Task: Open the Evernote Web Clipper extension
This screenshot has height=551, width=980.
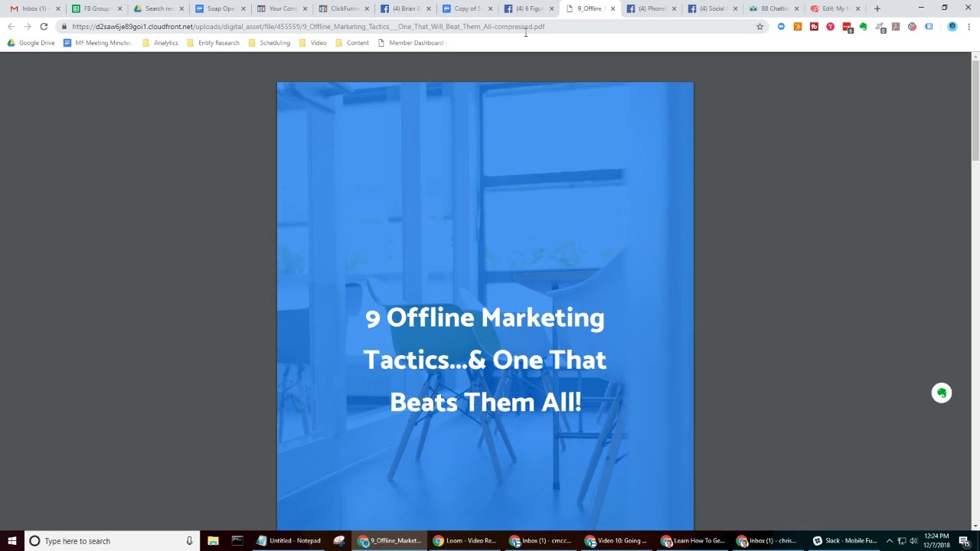Action: (863, 27)
